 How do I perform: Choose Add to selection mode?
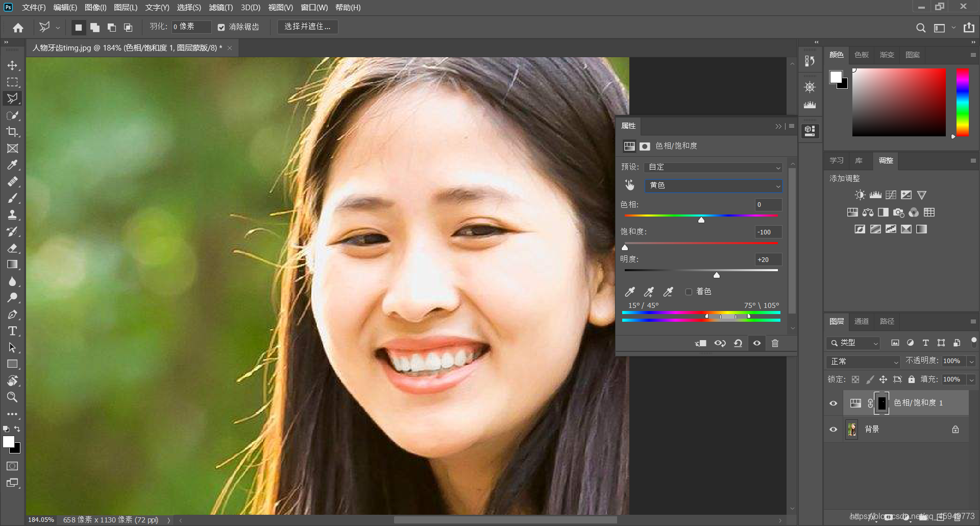[x=95, y=27]
